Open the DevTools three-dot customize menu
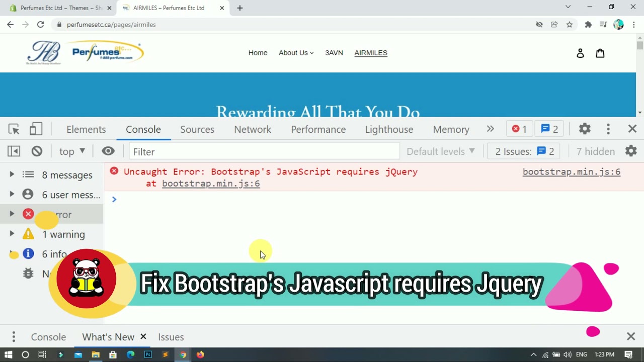644x362 pixels. click(608, 129)
